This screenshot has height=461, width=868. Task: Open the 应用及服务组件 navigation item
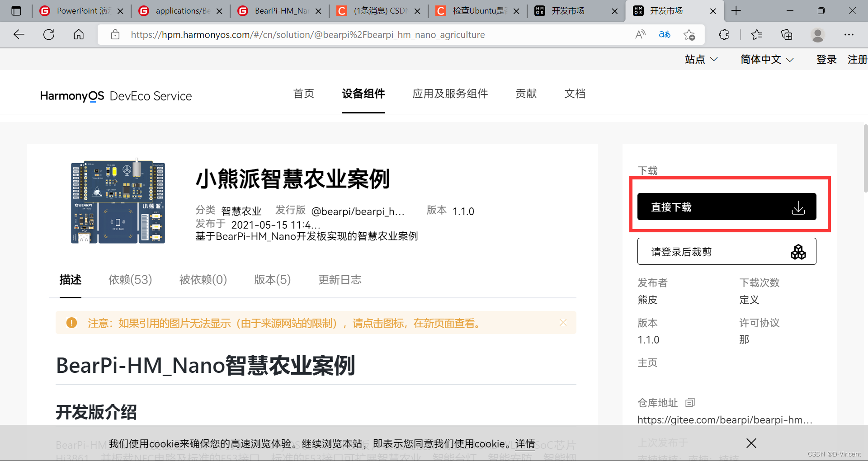pyautogui.click(x=450, y=94)
